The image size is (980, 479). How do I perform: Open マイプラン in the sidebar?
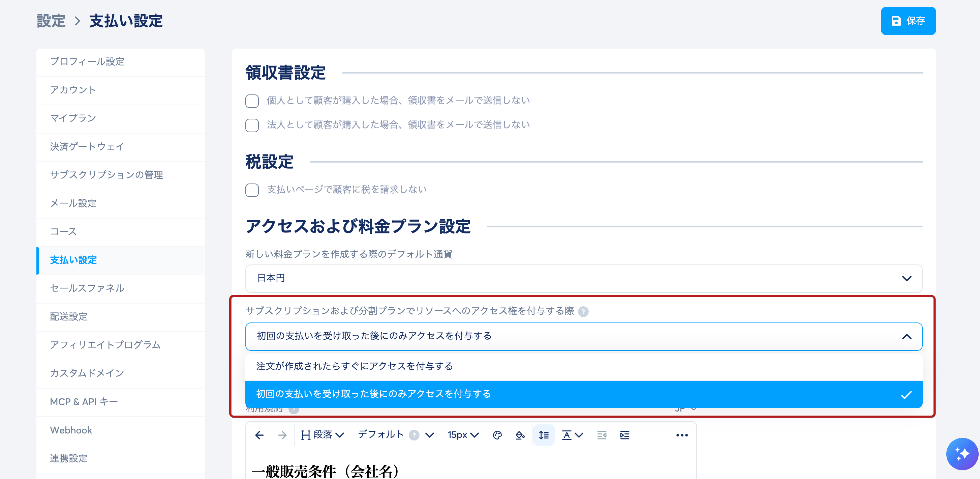[121, 118]
